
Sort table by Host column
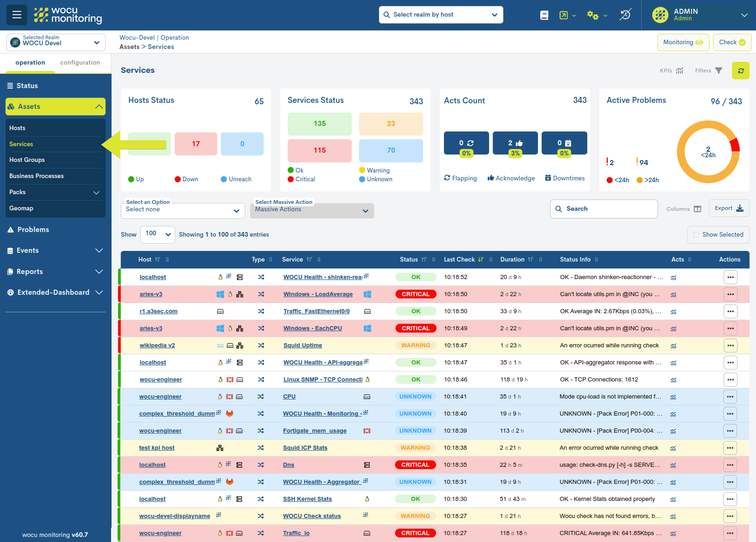(158, 260)
